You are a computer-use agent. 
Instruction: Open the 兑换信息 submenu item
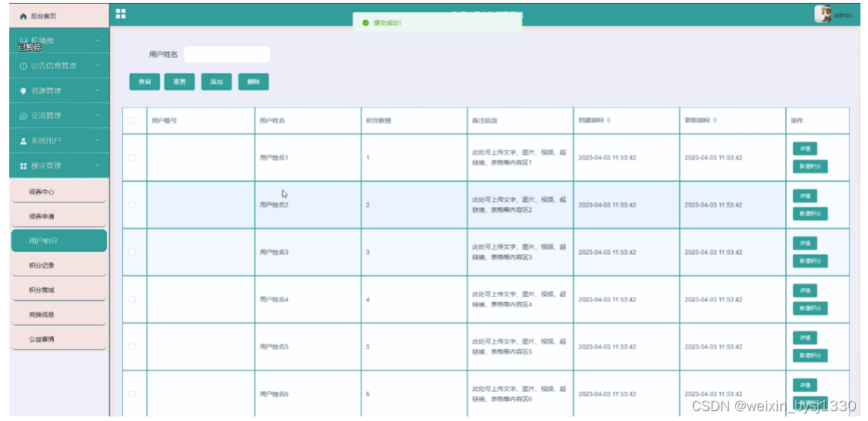(58, 314)
